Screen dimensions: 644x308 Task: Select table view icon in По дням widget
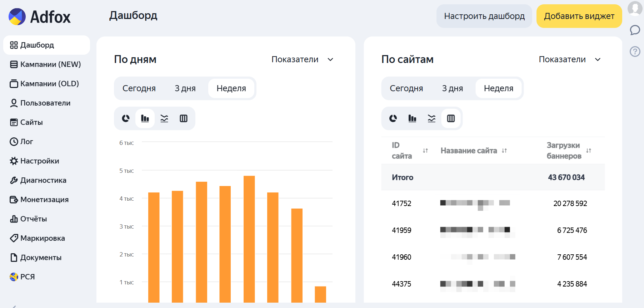(x=184, y=118)
